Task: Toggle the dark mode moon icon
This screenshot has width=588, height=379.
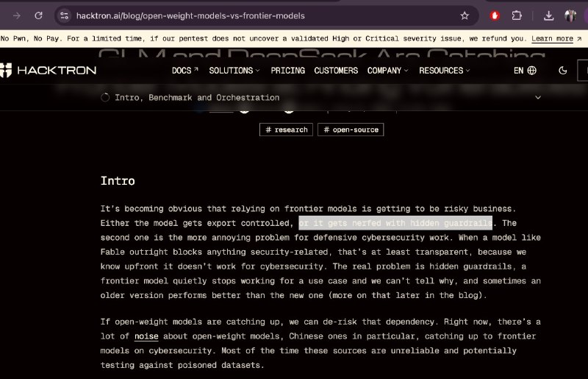Action: coord(562,70)
